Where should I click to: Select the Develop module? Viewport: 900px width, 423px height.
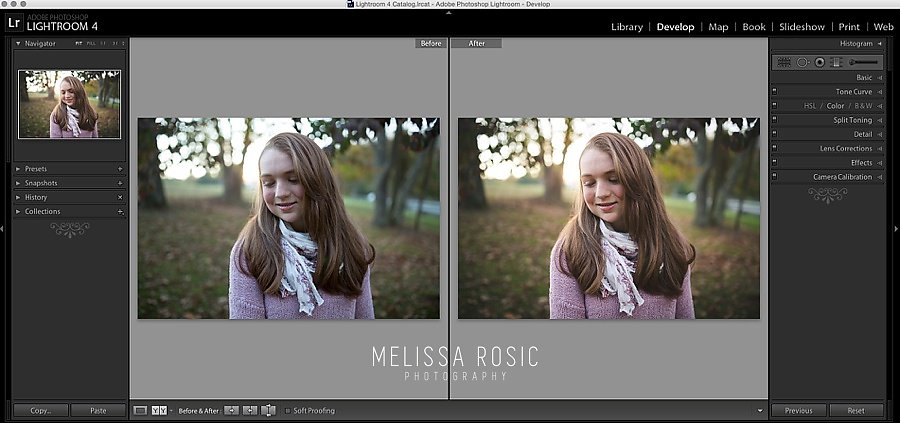676,27
